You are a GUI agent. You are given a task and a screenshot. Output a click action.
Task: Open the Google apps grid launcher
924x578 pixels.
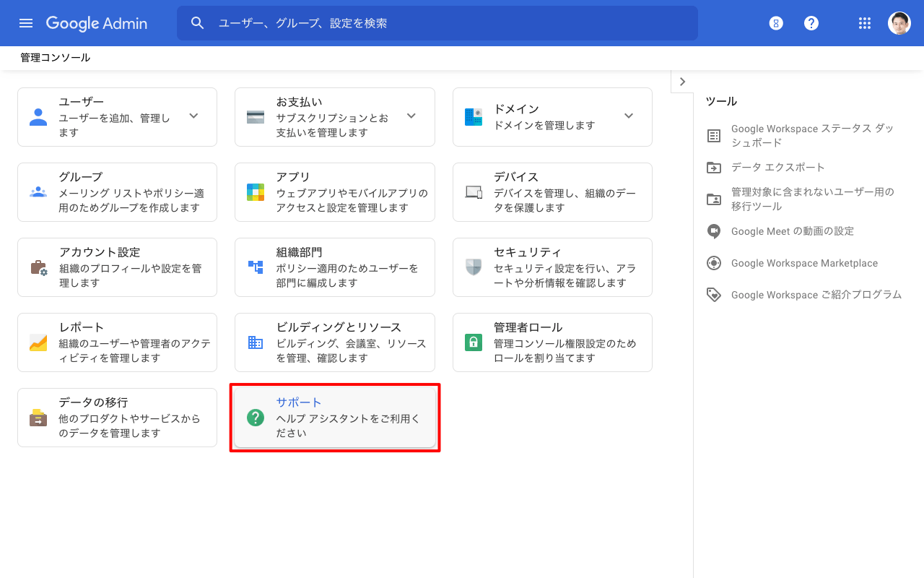(865, 23)
